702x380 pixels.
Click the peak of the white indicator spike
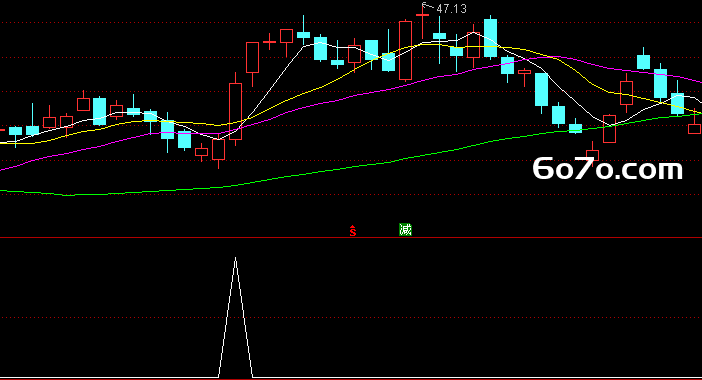(x=235, y=258)
